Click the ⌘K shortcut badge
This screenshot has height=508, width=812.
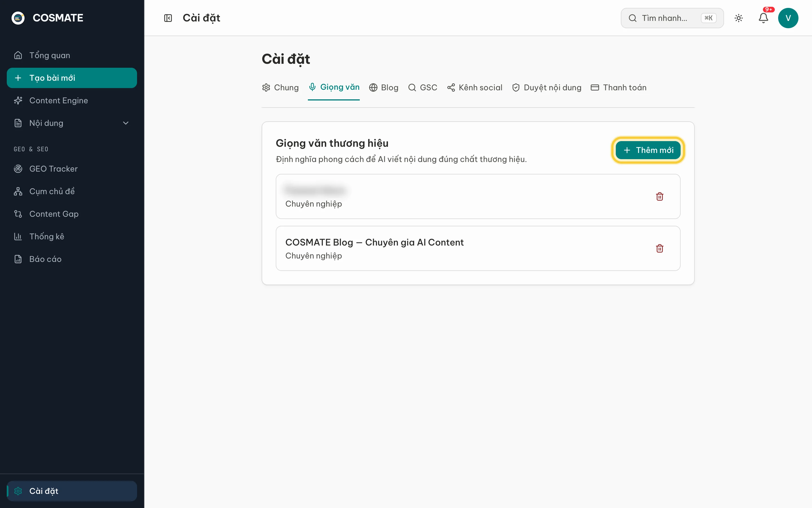709,18
